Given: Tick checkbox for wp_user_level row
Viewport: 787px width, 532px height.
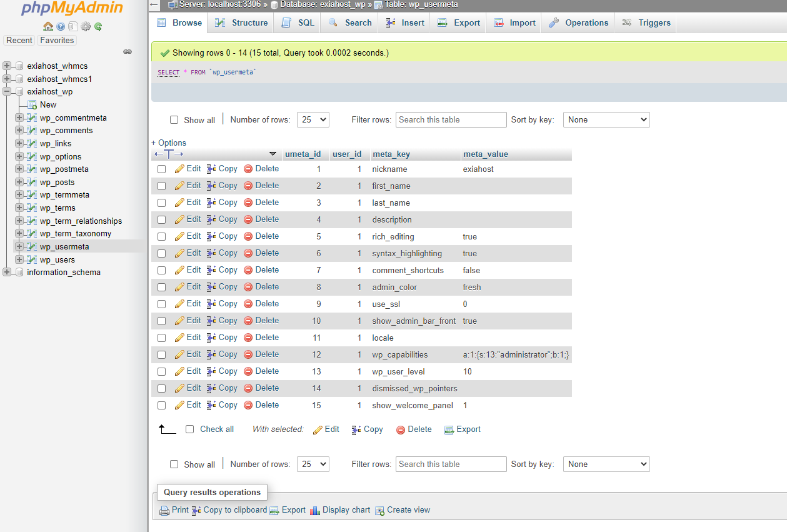Looking at the screenshot, I should click(x=162, y=371).
